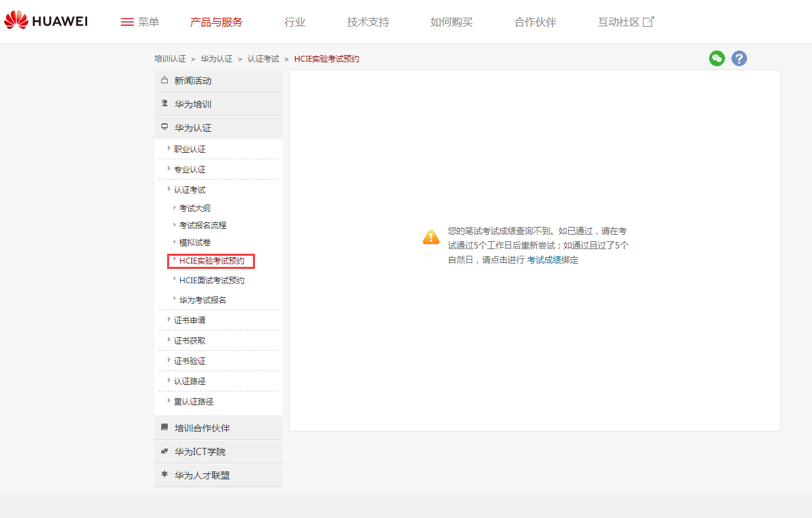Open the 证书验证 sidebar entry
Viewport: 812px width, 518px height.
pyautogui.click(x=190, y=361)
